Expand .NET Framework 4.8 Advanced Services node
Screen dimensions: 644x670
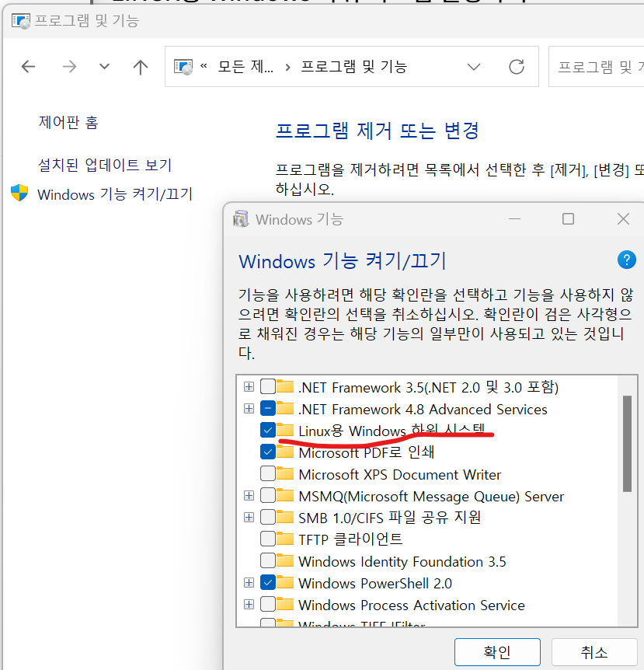pyautogui.click(x=249, y=409)
